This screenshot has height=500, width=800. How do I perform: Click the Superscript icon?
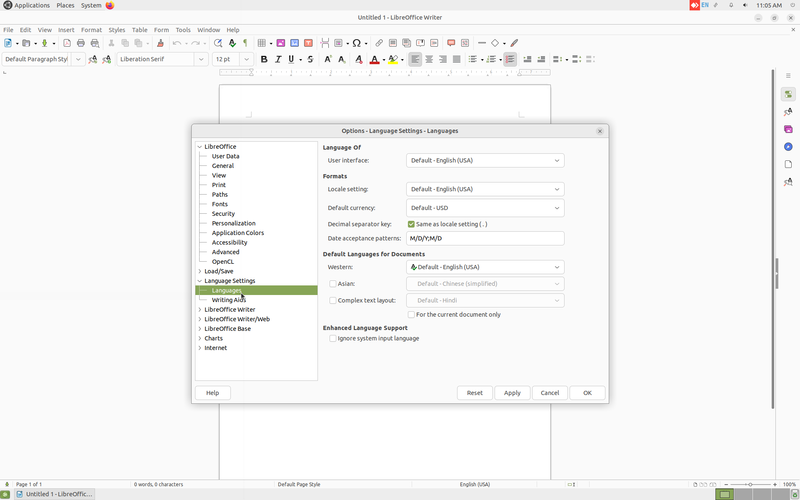[x=328, y=59]
